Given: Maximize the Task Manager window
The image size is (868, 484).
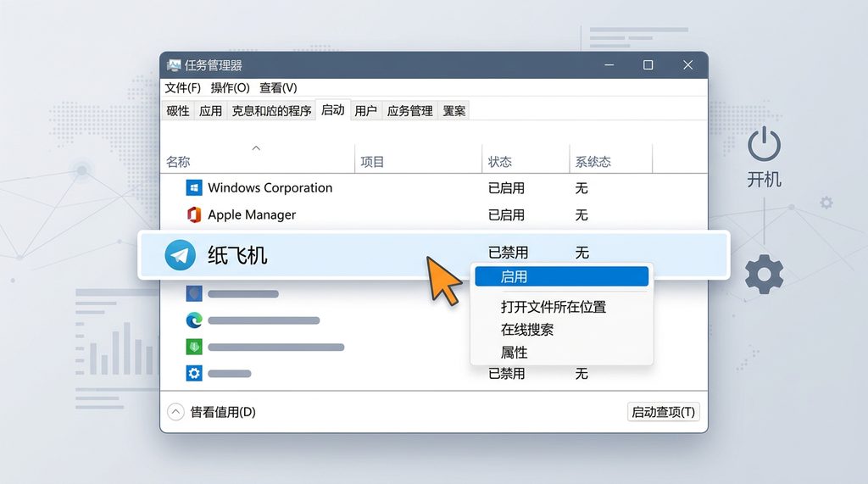Looking at the screenshot, I should click(x=648, y=65).
